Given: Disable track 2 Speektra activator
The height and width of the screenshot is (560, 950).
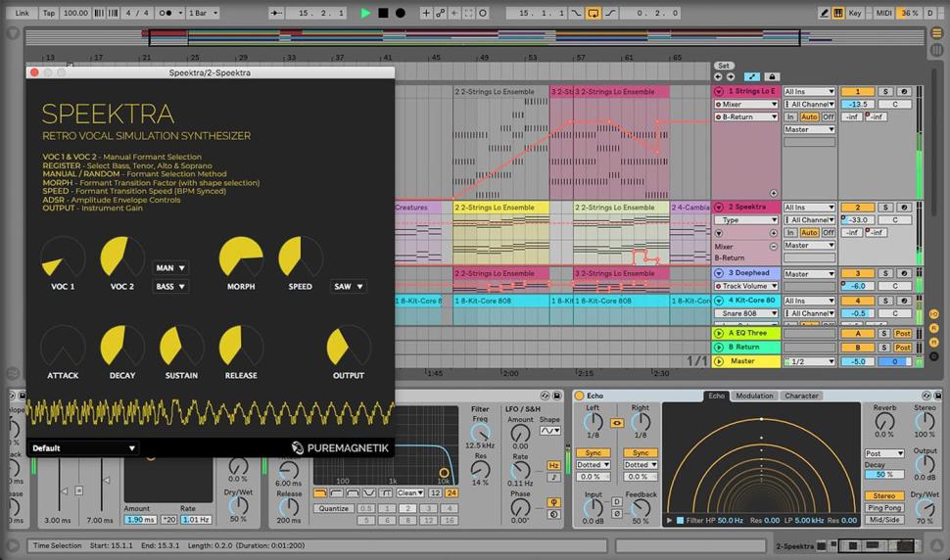Looking at the screenshot, I should (x=858, y=208).
